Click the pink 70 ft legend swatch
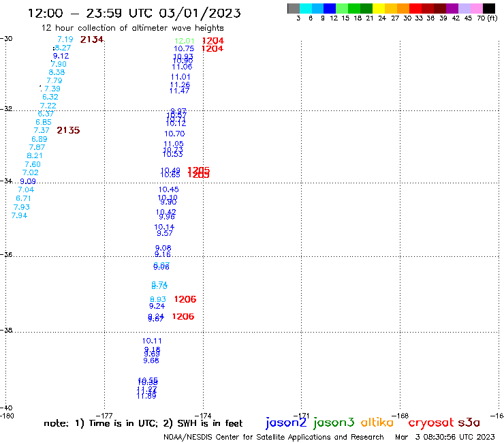 tap(476, 8)
